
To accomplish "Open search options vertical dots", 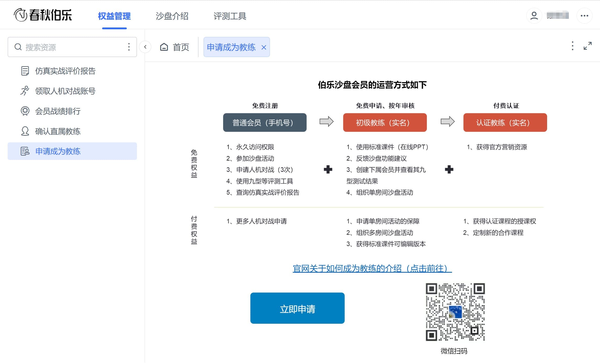I will pos(129,47).
